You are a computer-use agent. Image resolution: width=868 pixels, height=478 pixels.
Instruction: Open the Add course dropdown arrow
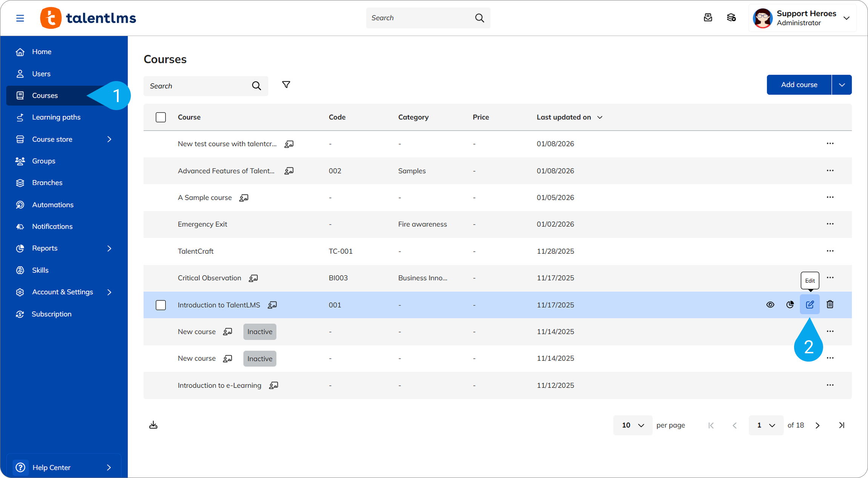[x=842, y=85]
